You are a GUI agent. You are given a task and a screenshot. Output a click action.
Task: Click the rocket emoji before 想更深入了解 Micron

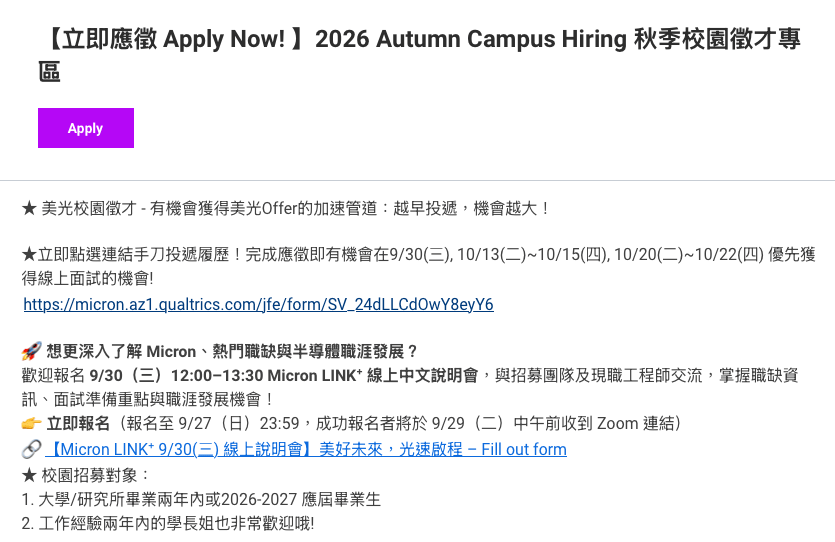(x=31, y=351)
